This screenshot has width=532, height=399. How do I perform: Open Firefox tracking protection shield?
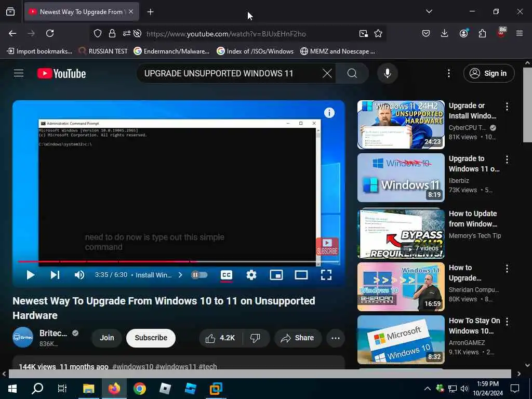point(98,33)
